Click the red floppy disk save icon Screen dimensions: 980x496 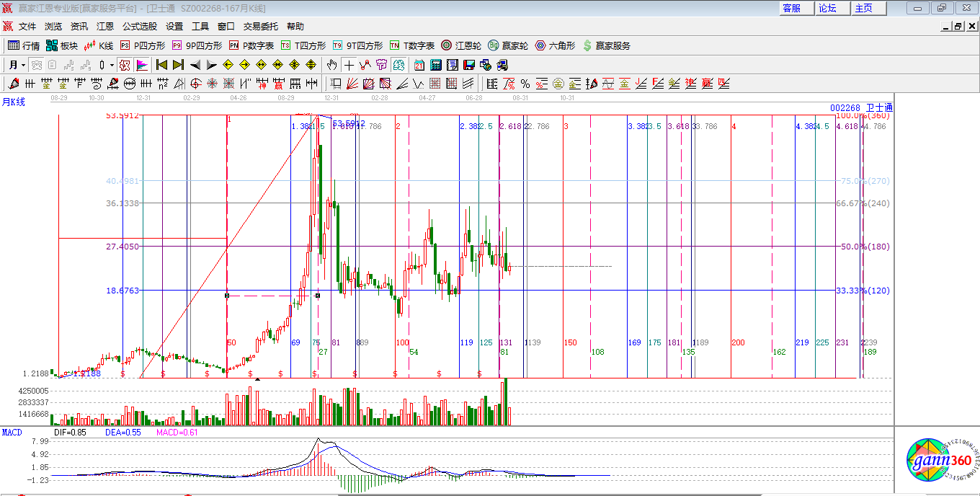pyautogui.click(x=469, y=65)
